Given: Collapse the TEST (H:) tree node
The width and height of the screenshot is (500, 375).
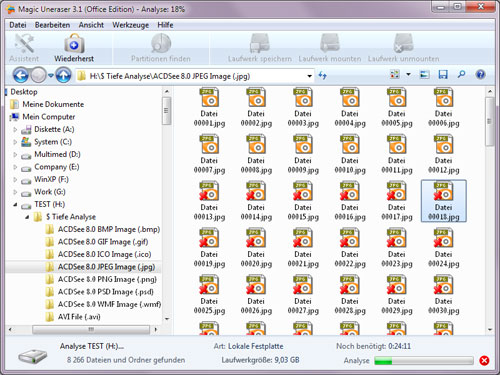Looking at the screenshot, I should click(15, 205).
